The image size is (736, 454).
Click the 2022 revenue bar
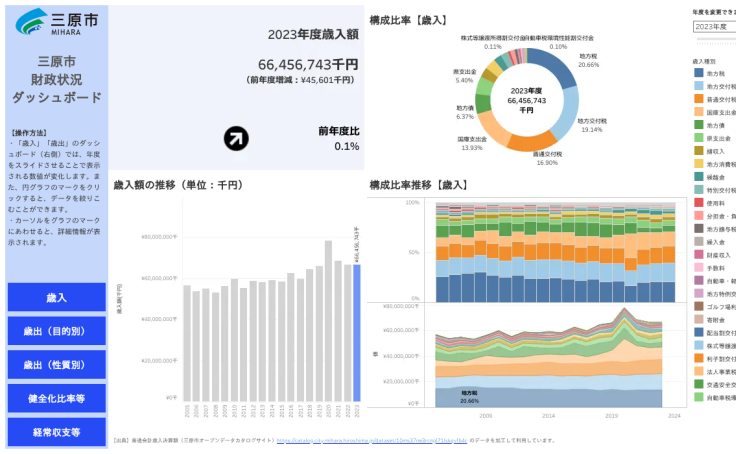tap(347, 333)
